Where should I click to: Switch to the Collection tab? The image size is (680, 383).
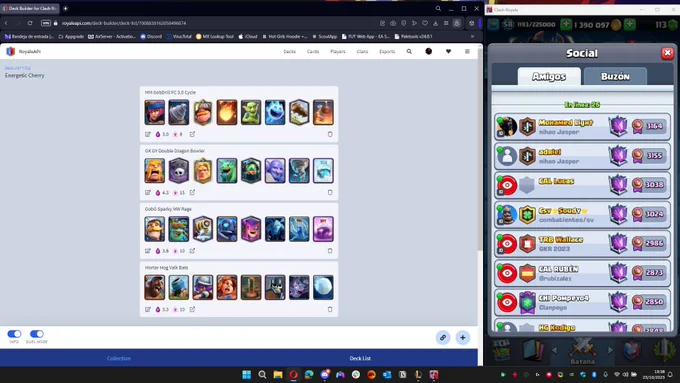click(119, 358)
